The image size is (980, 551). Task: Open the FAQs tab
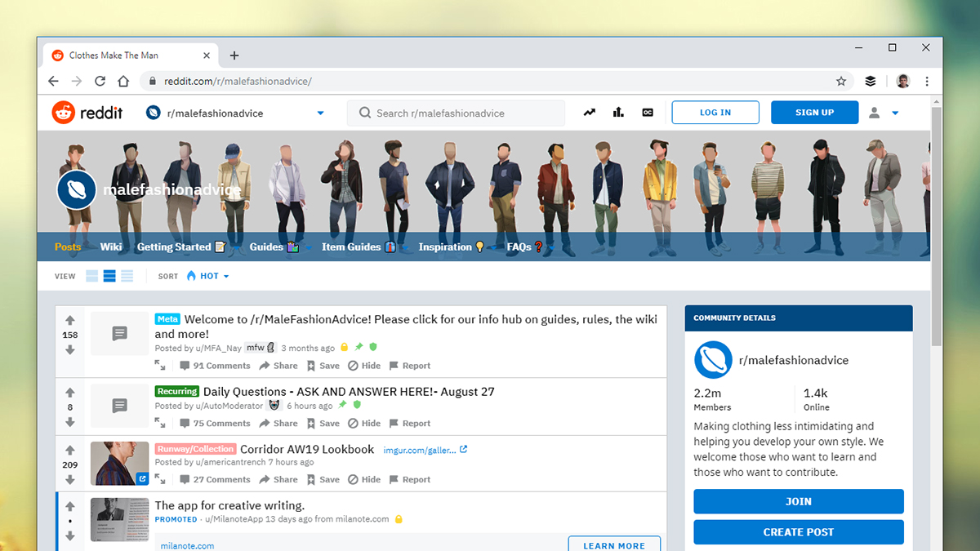pos(525,247)
